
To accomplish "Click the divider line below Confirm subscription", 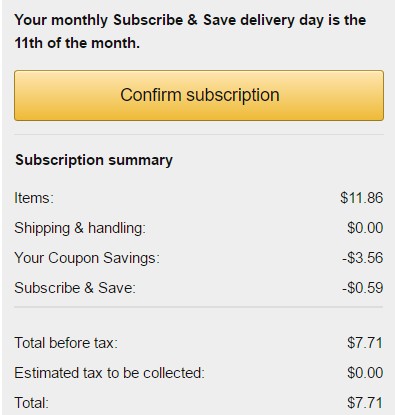I will tap(199, 135).
